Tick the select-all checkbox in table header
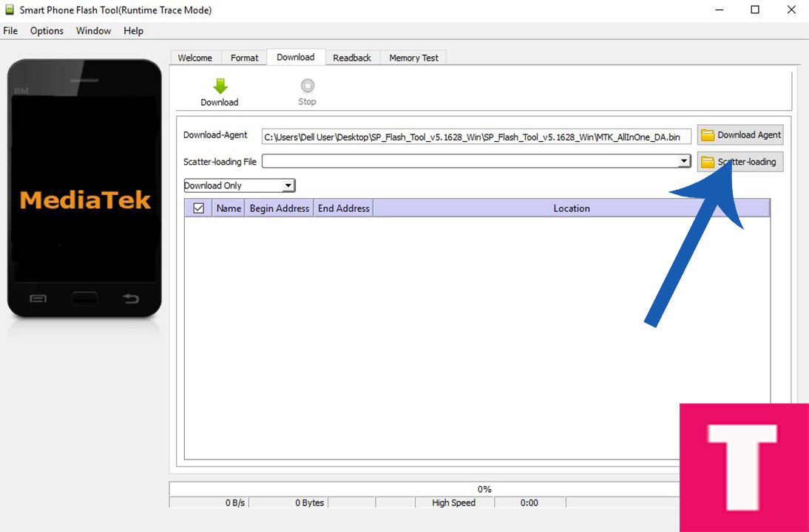 199,208
